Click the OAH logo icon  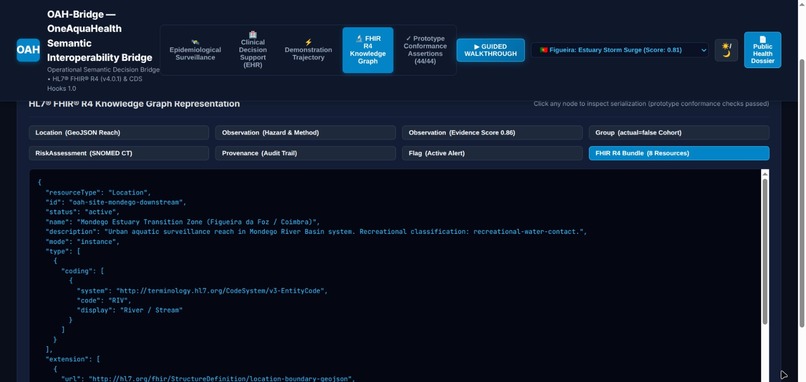click(x=28, y=50)
